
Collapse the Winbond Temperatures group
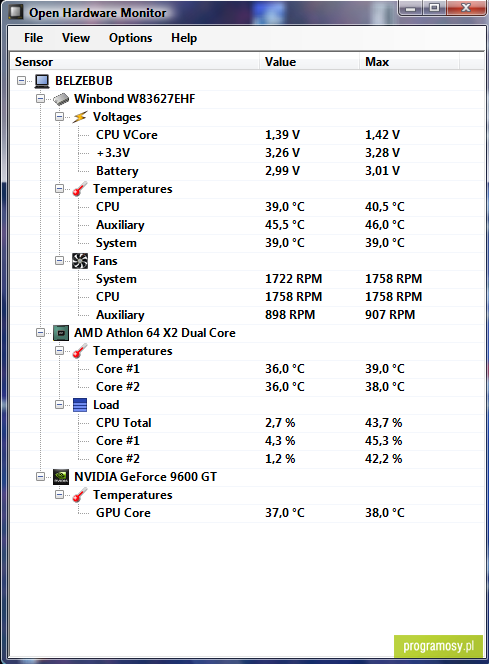59,188
